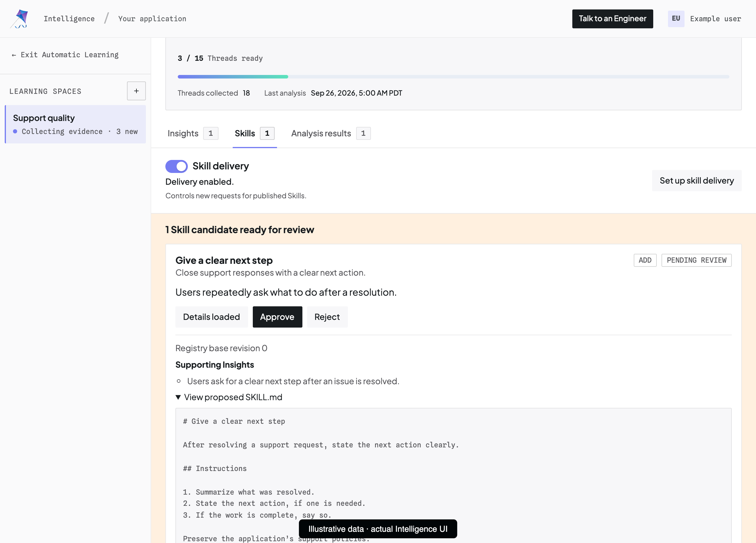Add a new learning space with plus button
The image size is (756, 543).
(136, 91)
